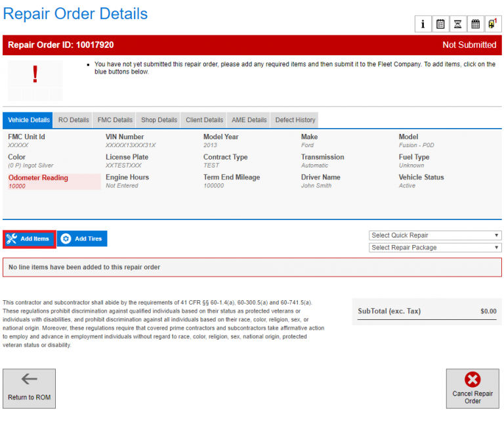Image resolution: width=504 pixels, height=423 pixels.
Task: Switch to the RO Details tab
Action: 73,120
